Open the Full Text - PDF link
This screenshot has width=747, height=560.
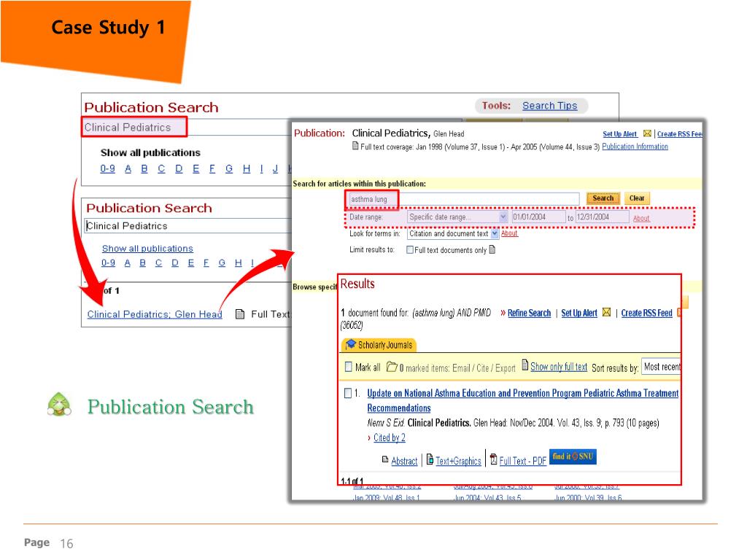[522, 461]
